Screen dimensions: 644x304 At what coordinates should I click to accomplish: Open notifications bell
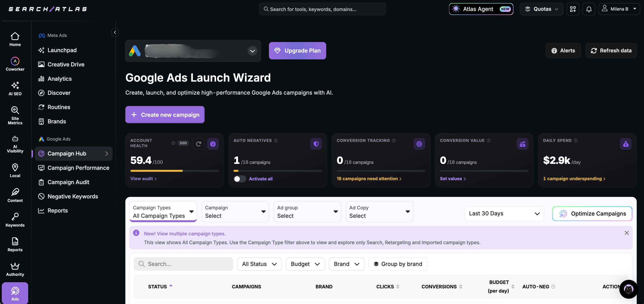click(x=589, y=9)
